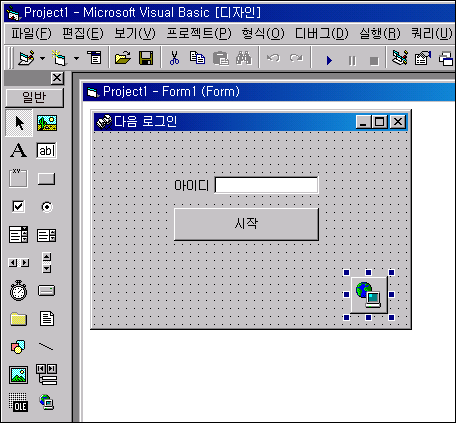The width and height of the screenshot is (456, 423).
Task: Select the OptionButton control tool
Action: coord(47,207)
